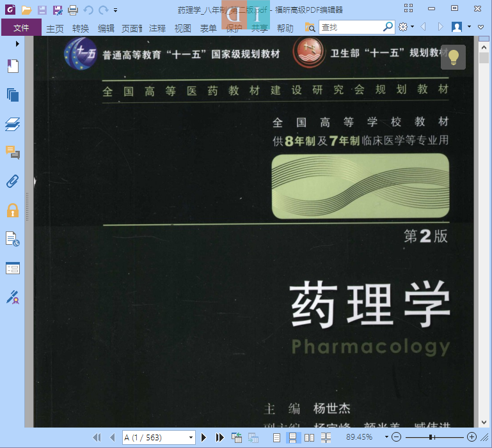Open the 文件 menu

21,27
